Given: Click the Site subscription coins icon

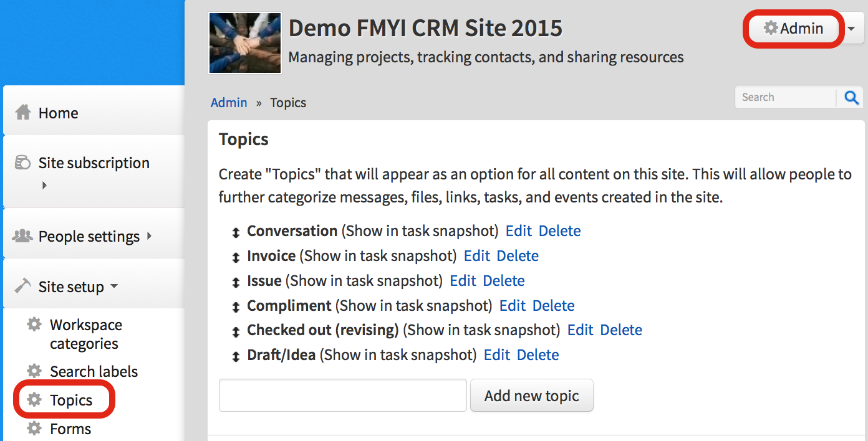Looking at the screenshot, I should tap(23, 163).
